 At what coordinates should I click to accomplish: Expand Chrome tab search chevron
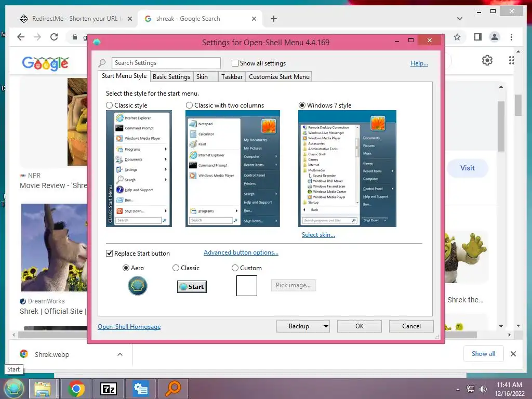pyautogui.click(x=460, y=19)
